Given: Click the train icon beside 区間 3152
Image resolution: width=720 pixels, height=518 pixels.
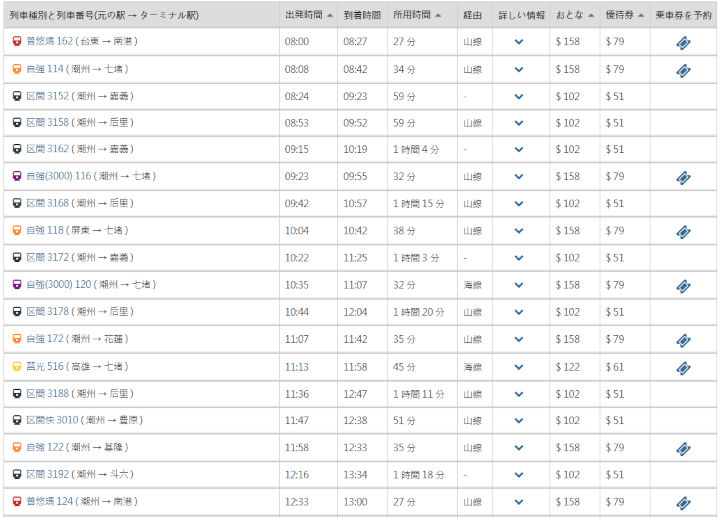Looking at the screenshot, I should (x=17, y=96).
